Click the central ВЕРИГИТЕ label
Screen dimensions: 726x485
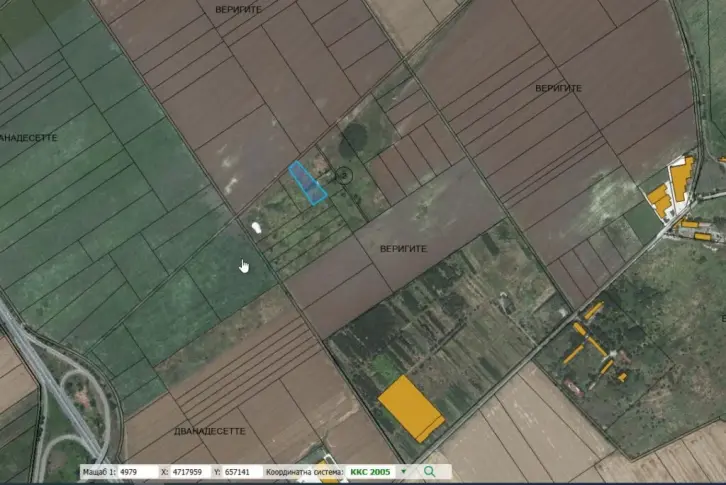point(403,249)
